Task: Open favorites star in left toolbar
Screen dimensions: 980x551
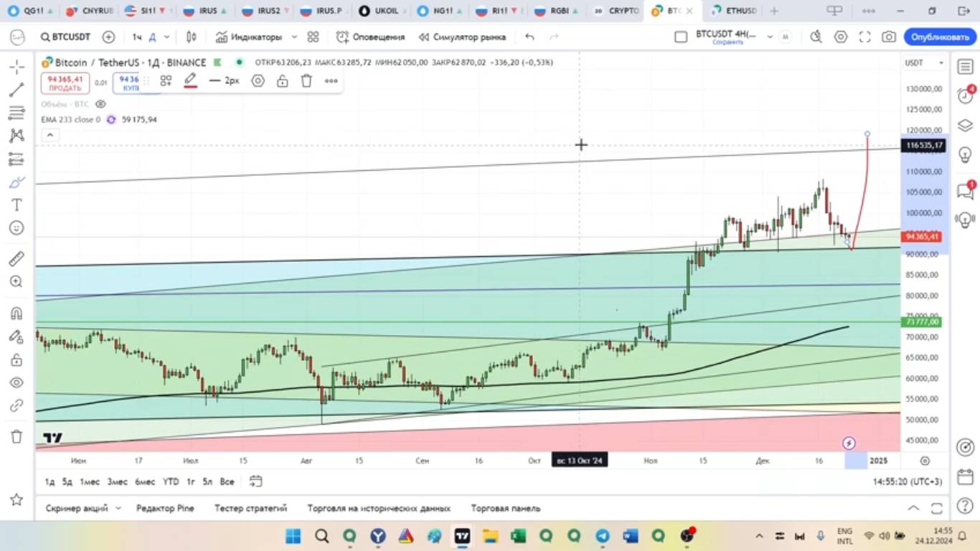Action: [17, 499]
